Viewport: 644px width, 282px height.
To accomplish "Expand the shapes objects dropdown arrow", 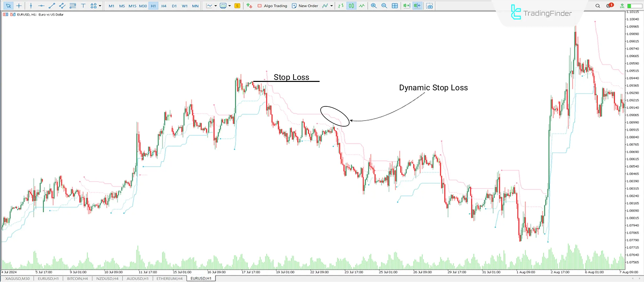I will tap(100, 6).
